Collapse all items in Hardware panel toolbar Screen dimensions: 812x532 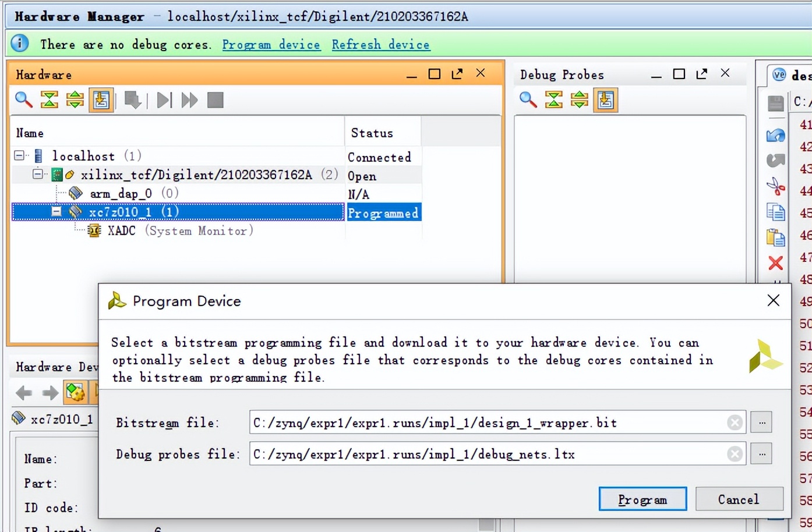click(x=50, y=100)
